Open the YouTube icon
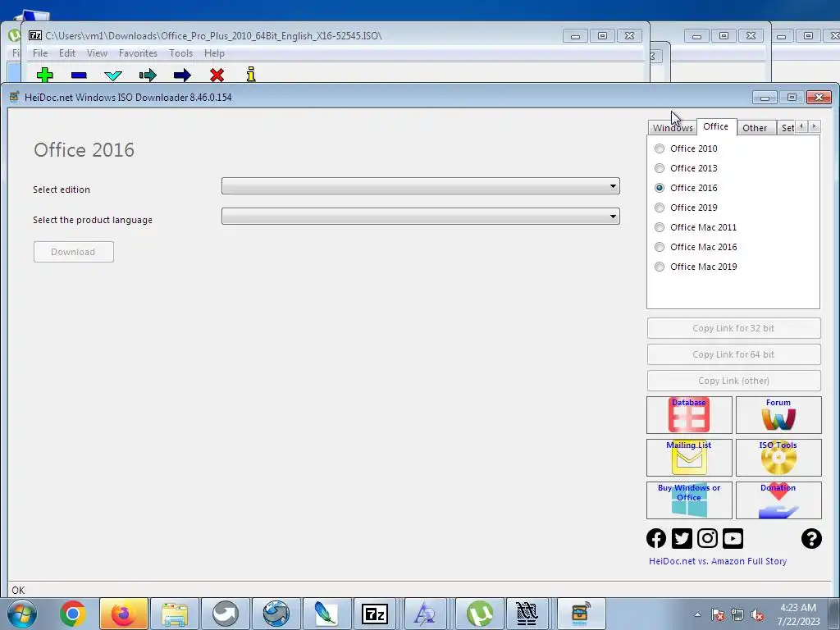840x630 pixels. pyautogui.click(x=733, y=538)
